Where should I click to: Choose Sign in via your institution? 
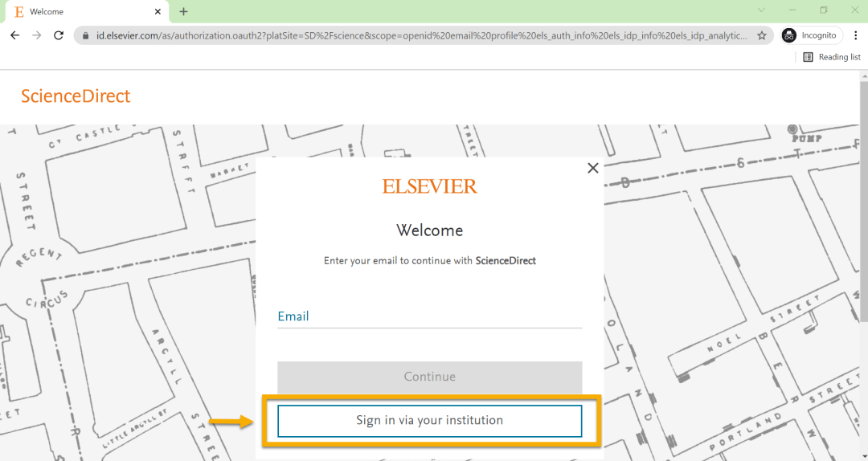[429, 421]
